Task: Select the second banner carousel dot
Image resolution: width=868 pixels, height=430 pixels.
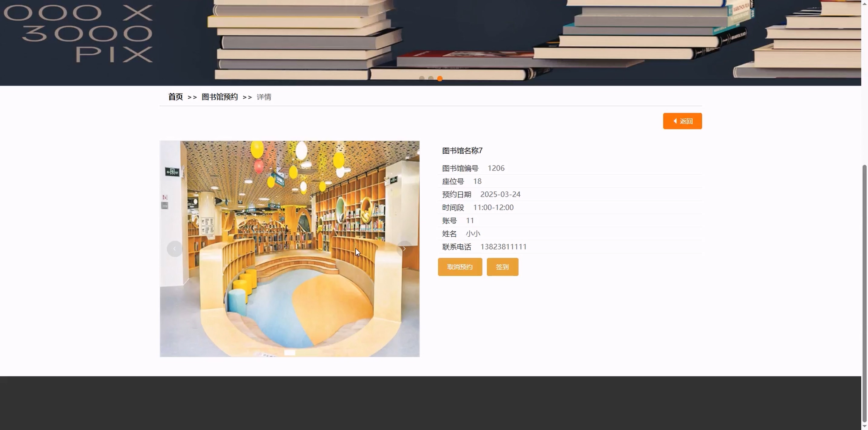Action: click(x=431, y=78)
